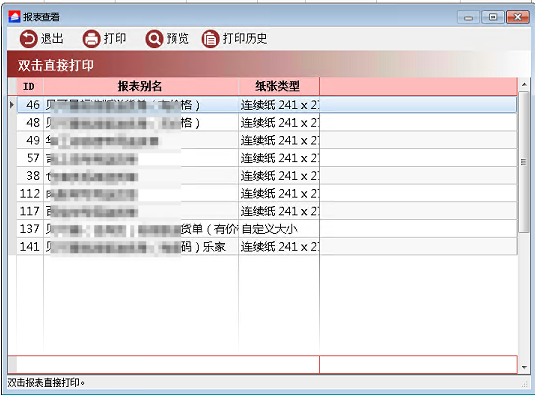The width and height of the screenshot is (535, 395).
Task: Open 打印历史 print history icon
Action: [x=210, y=39]
